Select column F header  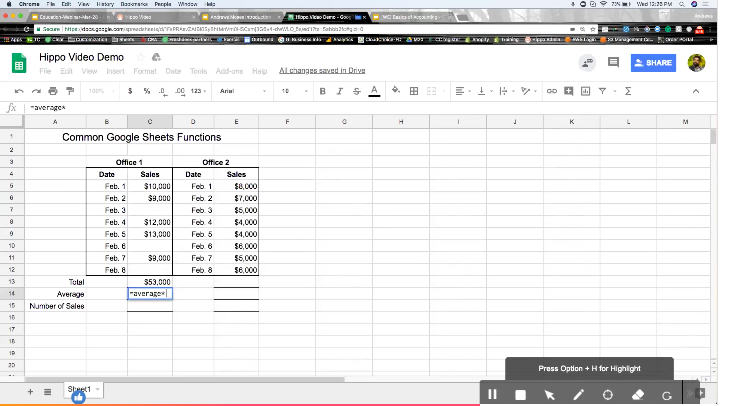(x=287, y=122)
